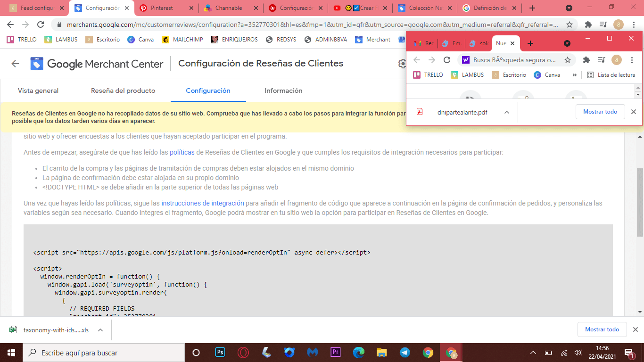The height and width of the screenshot is (362, 644).
Task: Open the Información tab
Action: pos(283,90)
